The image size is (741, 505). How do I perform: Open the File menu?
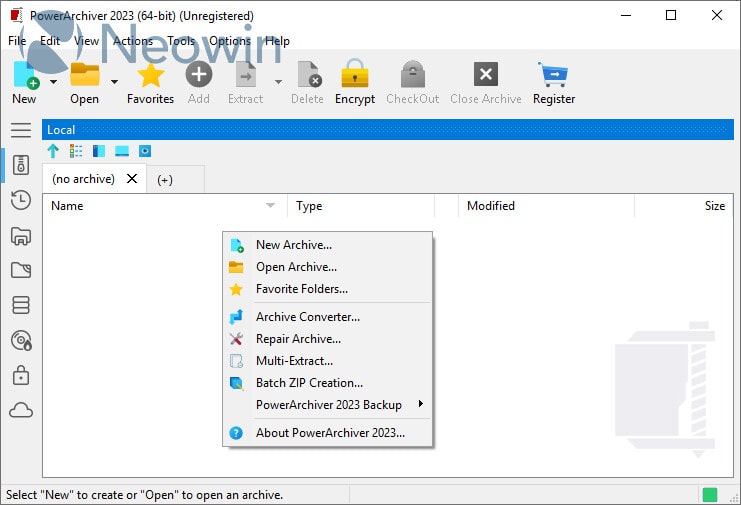[x=17, y=41]
